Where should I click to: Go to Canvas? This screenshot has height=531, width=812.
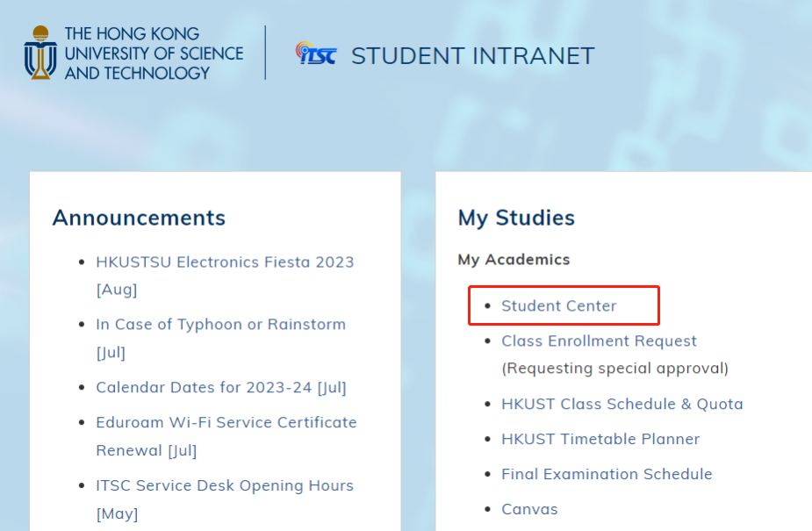click(x=529, y=509)
